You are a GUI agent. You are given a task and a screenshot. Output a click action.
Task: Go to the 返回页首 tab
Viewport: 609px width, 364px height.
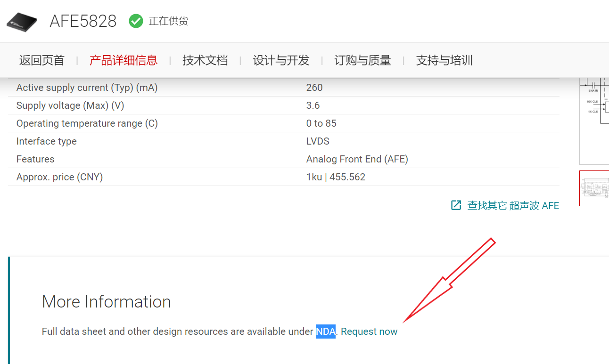41,60
